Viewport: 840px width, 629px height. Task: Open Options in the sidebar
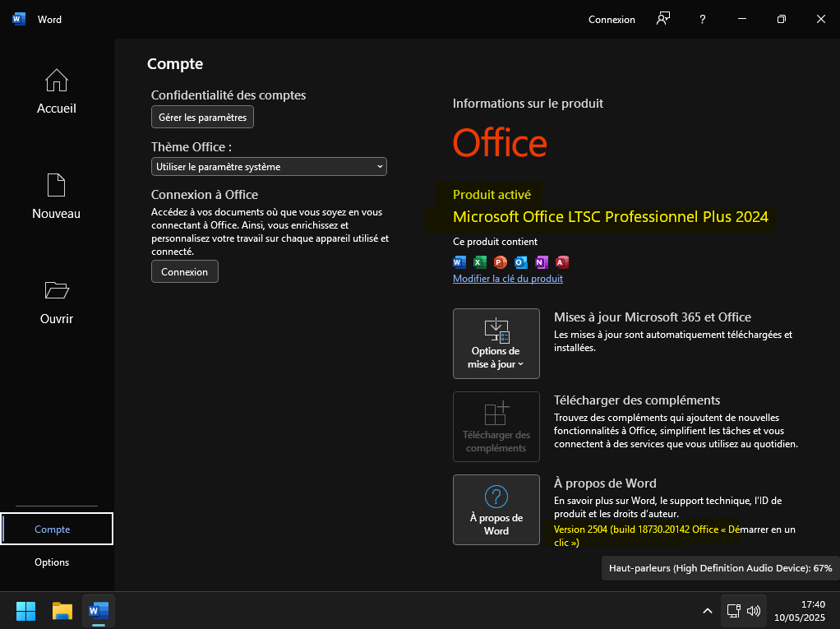click(x=52, y=562)
